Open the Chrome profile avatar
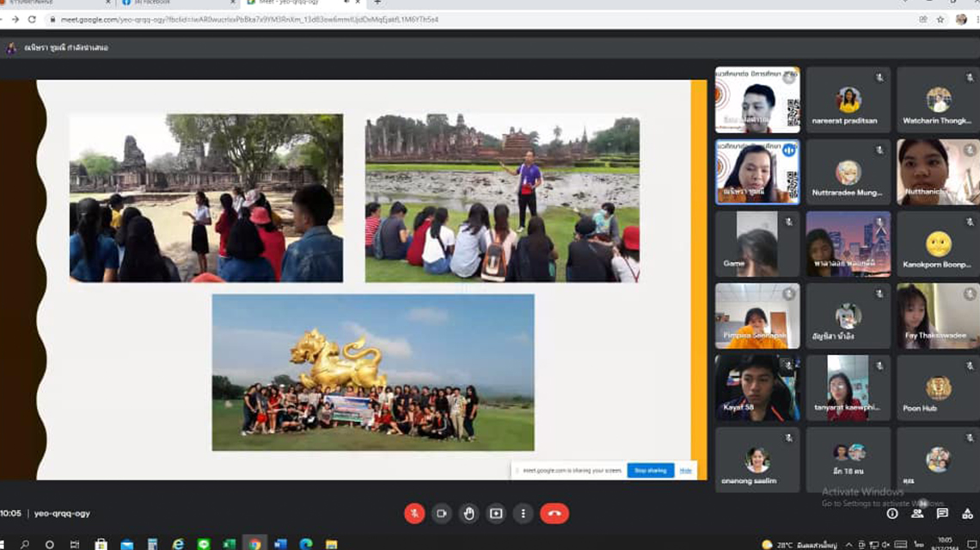Image resolution: width=980 pixels, height=550 pixels. (x=961, y=20)
